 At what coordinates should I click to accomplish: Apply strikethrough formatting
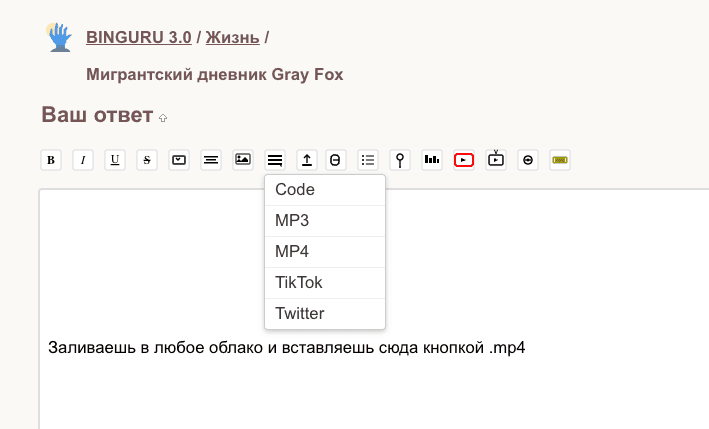[147, 159]
